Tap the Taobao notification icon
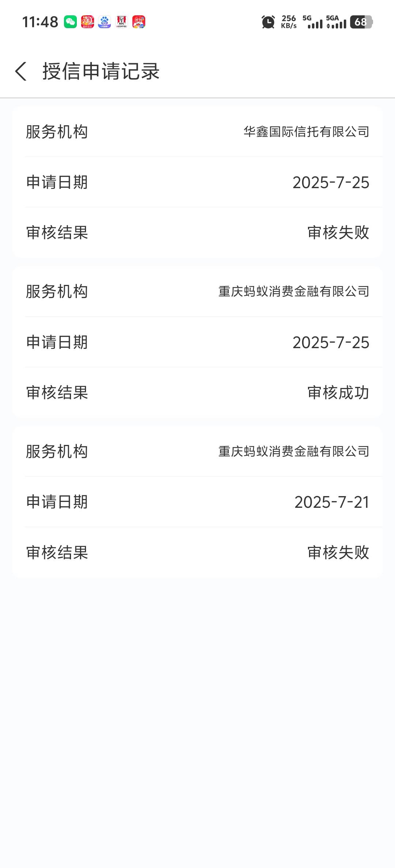 click(87, 22)
